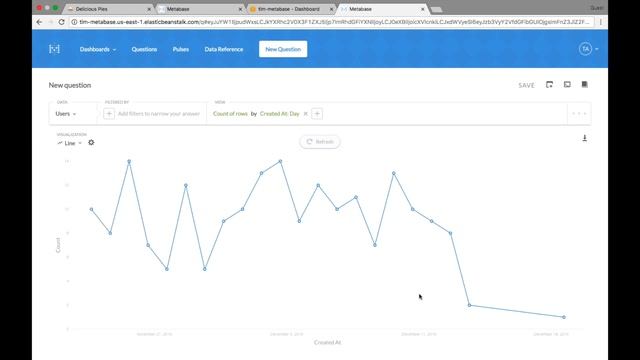640x360 pixels.
Task: Open visualization settings gear icon
Action: click(91, 142)
